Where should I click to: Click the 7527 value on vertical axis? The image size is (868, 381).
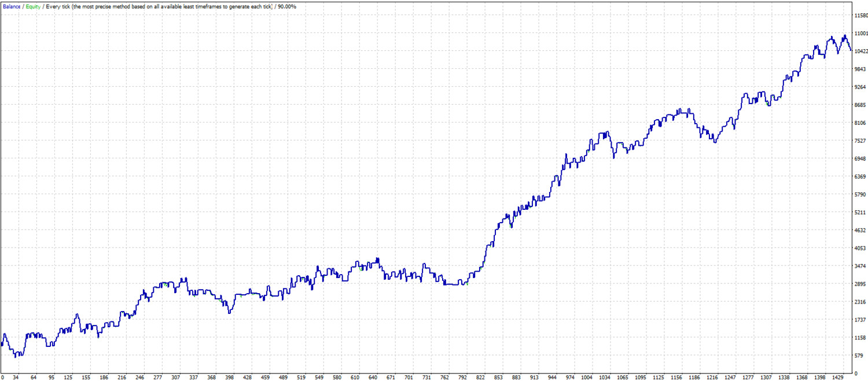[x=859, y=141]
